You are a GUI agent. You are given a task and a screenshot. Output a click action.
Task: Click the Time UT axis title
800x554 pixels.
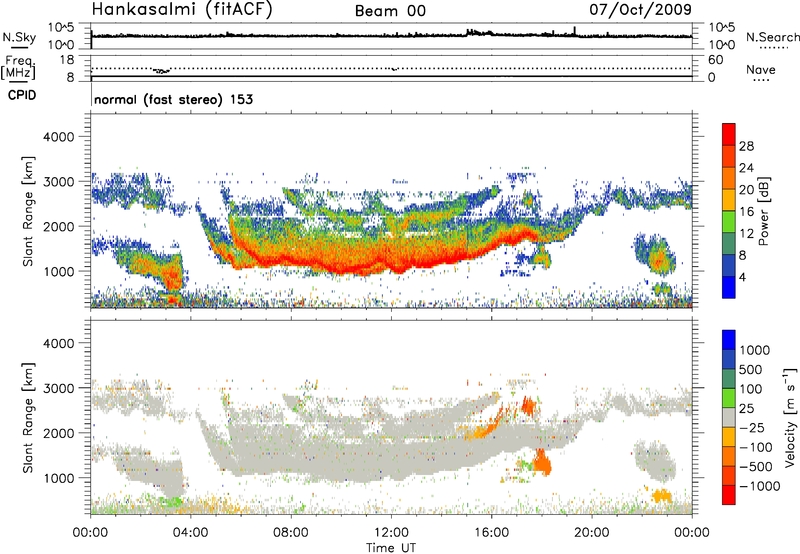[391, 548]
